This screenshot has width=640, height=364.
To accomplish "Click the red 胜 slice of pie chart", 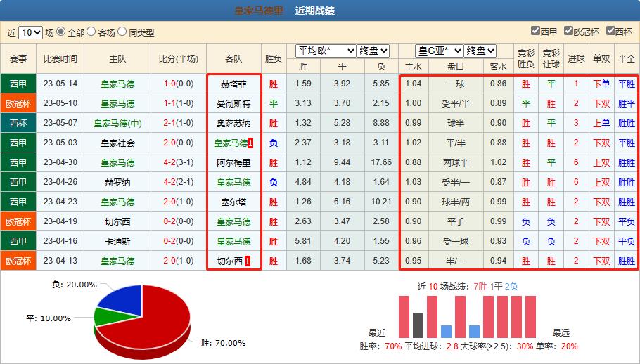I will [x=151, y=322].
